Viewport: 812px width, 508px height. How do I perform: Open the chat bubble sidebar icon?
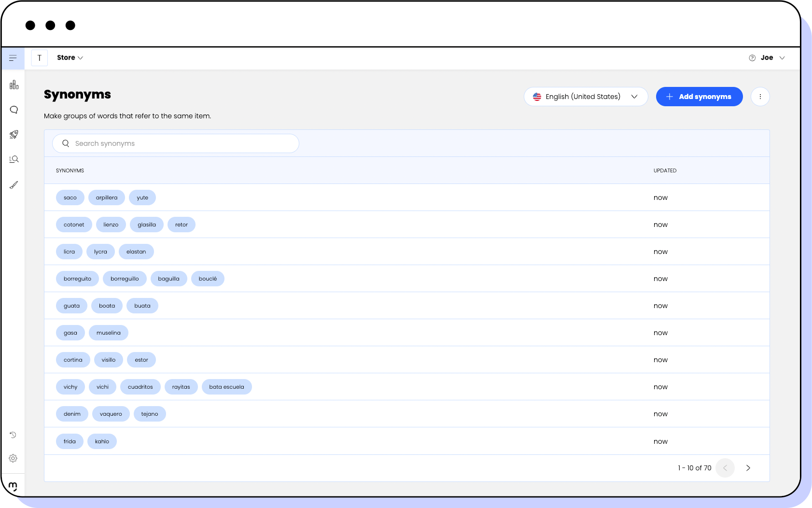coord(14,110)
